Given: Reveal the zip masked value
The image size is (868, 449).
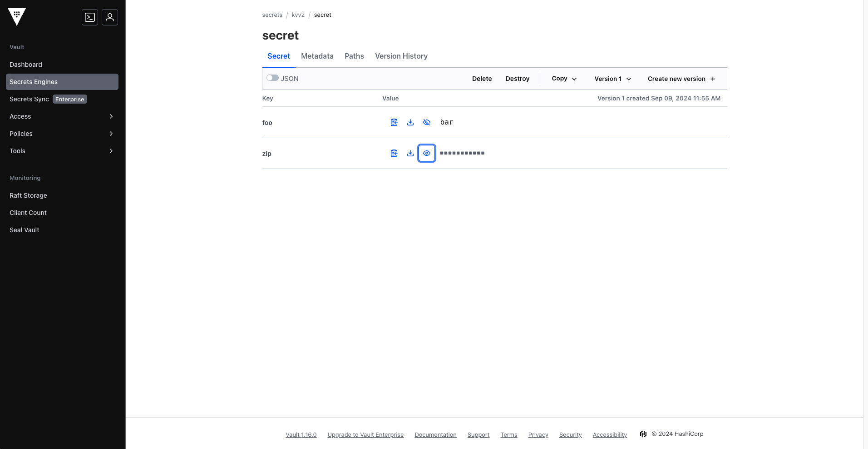Looking at the screenshot, I should [x=427, y=153].
